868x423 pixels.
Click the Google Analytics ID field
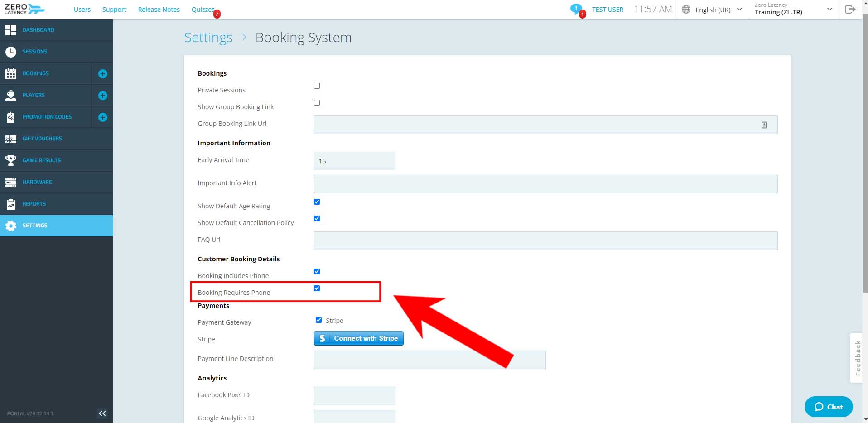[x=354, y=417]
